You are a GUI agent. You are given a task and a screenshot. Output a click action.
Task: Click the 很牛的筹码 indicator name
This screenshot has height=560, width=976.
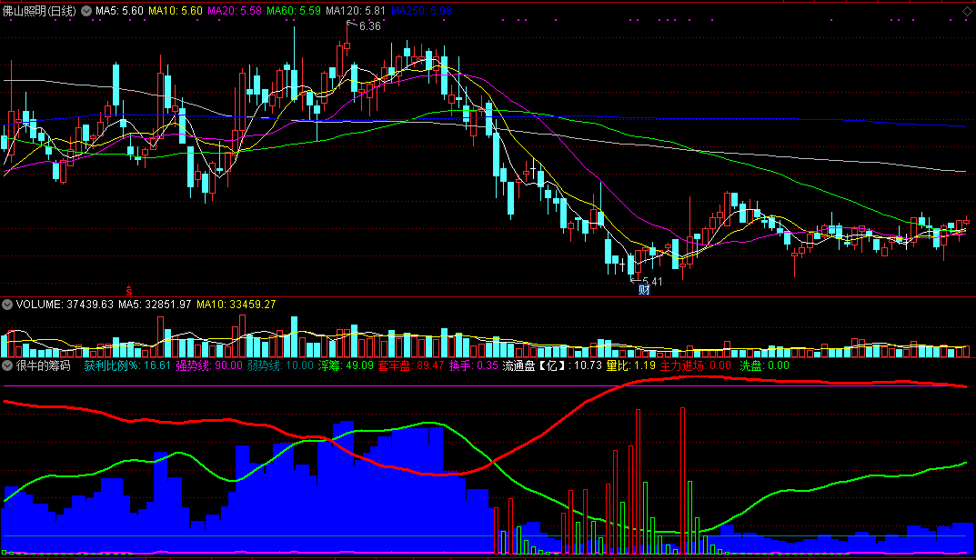pyautogui.click(x=43, y=365)
